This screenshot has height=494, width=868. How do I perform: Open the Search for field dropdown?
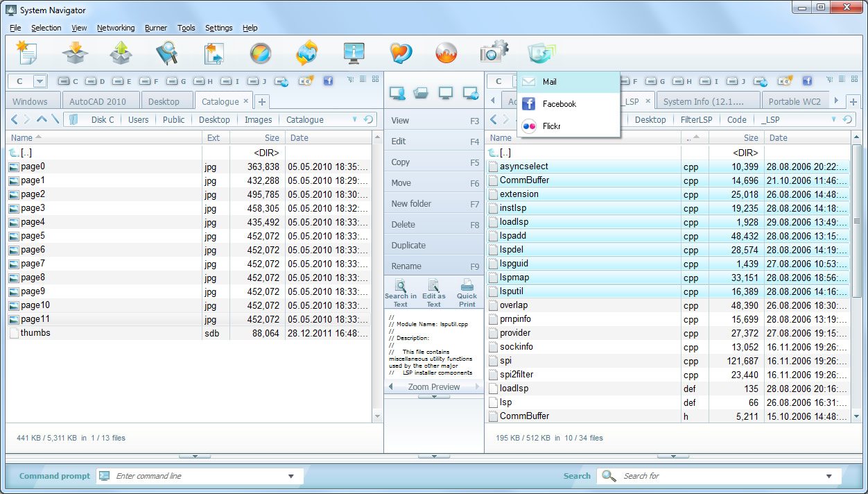(x=829, y=476)
